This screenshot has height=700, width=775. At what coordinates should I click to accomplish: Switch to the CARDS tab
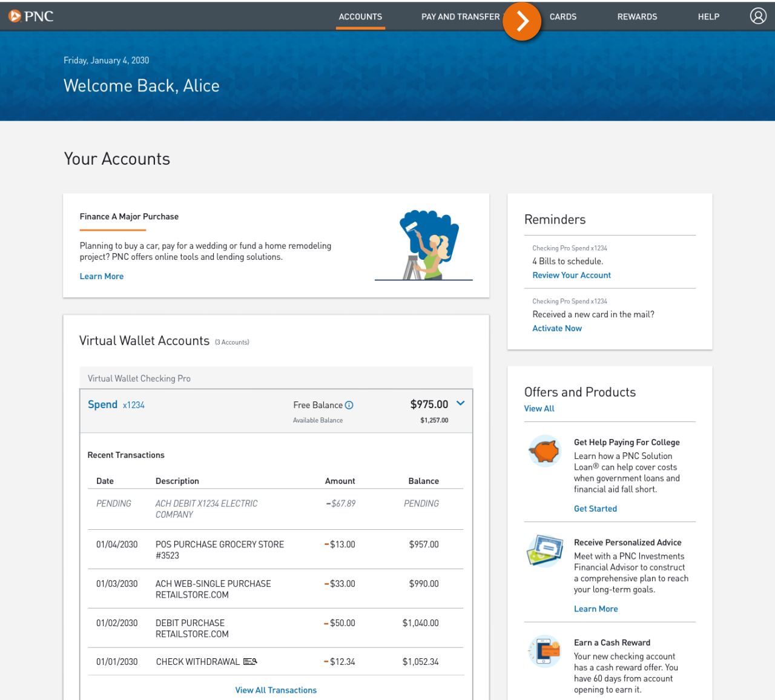(x=562, y=16)
